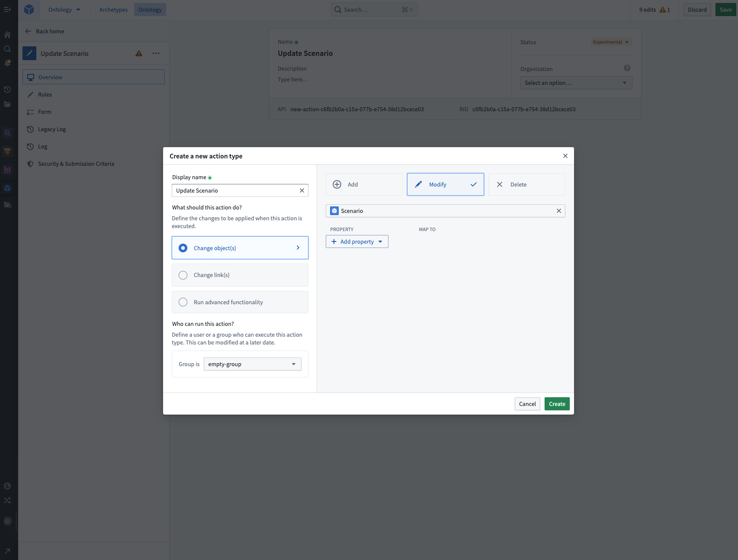Open Security & Submission Criteria section
This screenshot has height=560, width=738.
pyautogui.click(x=93, y=164)
